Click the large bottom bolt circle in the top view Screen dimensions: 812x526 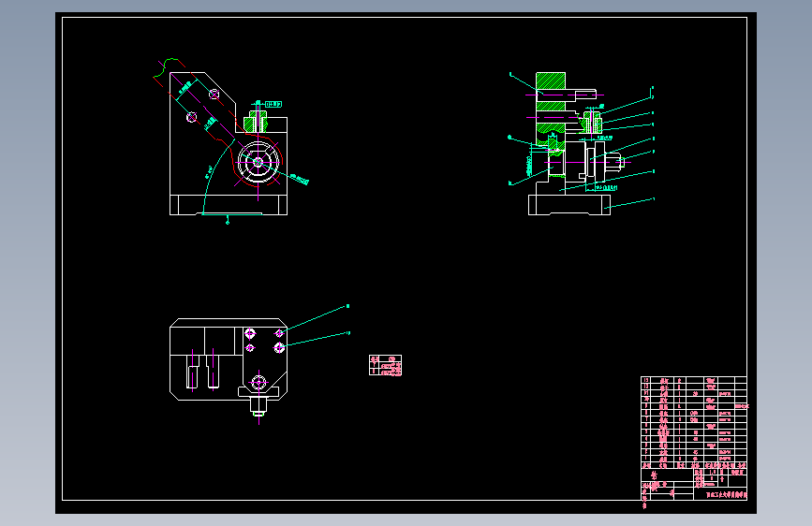pos(258,383)
